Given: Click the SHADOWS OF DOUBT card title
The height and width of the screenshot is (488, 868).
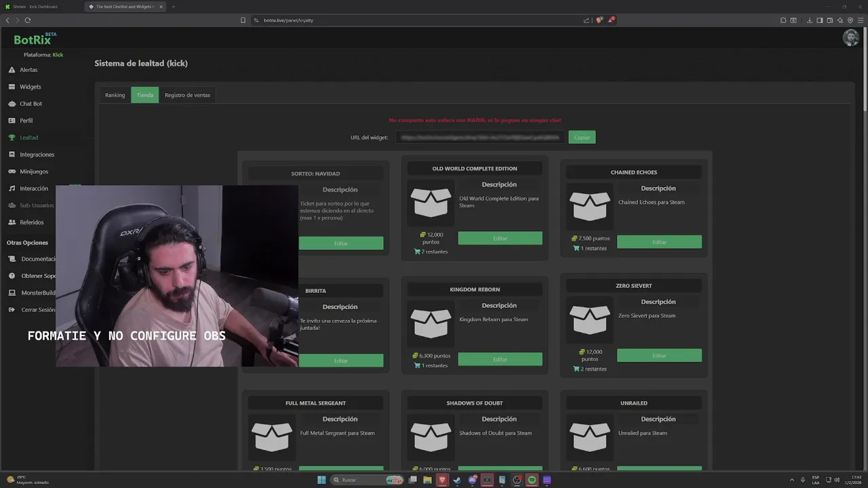Looking at the screenshot, I should (475, 403).
